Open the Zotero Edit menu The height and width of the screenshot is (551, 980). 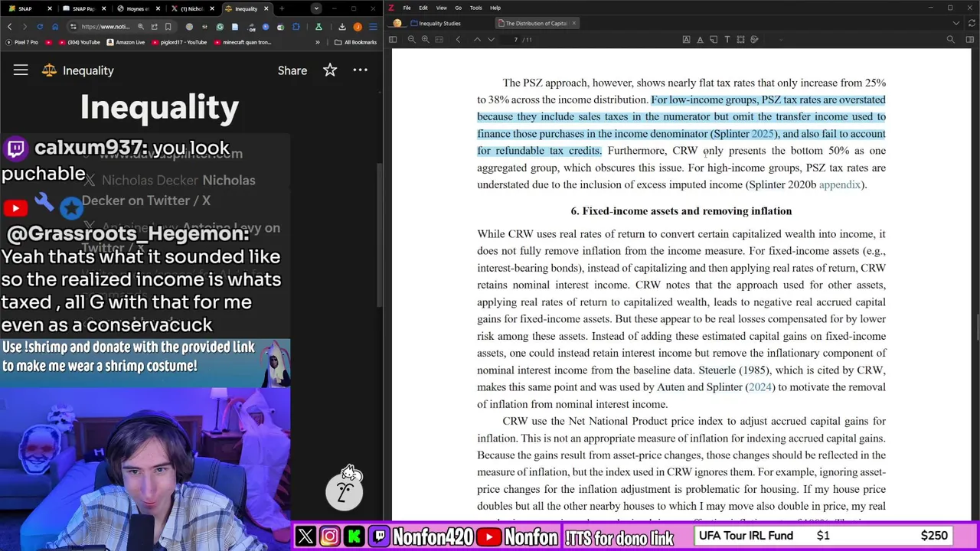423,8
